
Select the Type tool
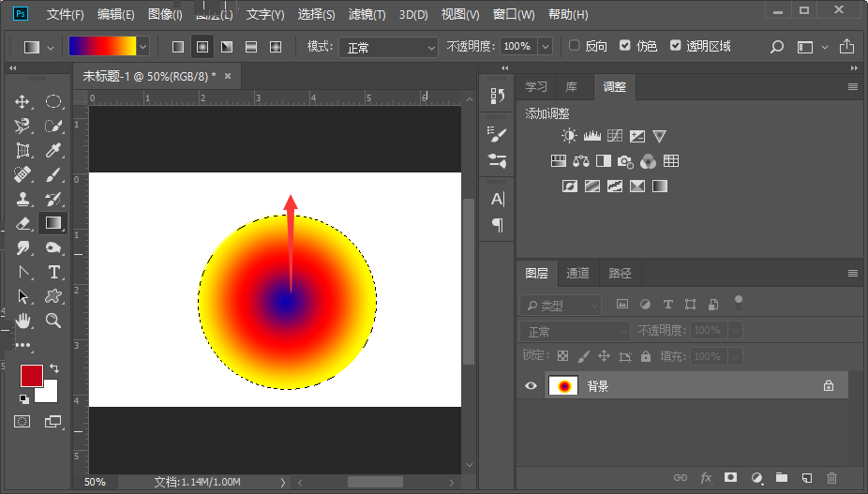(53, 272)
